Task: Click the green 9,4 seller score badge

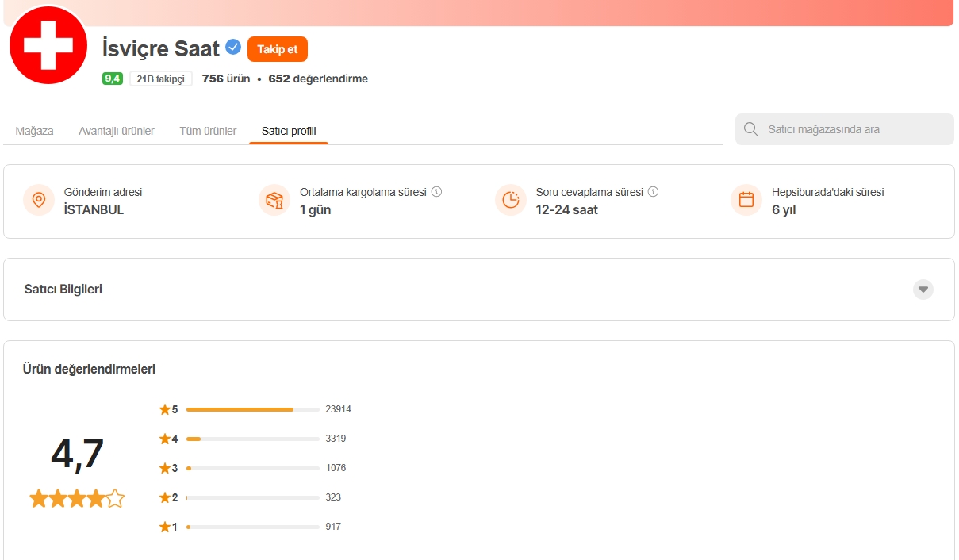Action: tap(112, 79)
